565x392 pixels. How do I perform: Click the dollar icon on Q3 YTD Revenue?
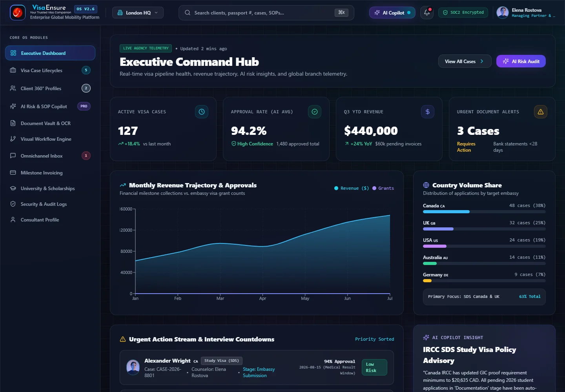pos(428,112)
